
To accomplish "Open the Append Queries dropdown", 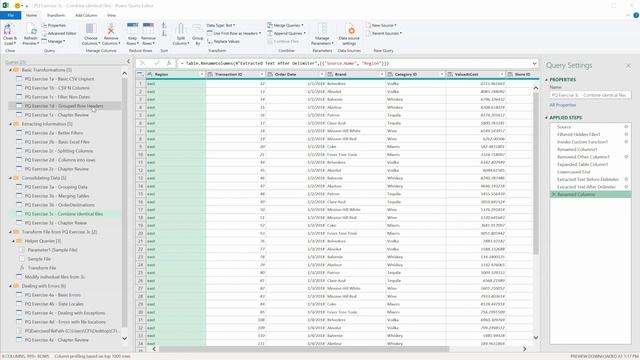I will point(287,33).
